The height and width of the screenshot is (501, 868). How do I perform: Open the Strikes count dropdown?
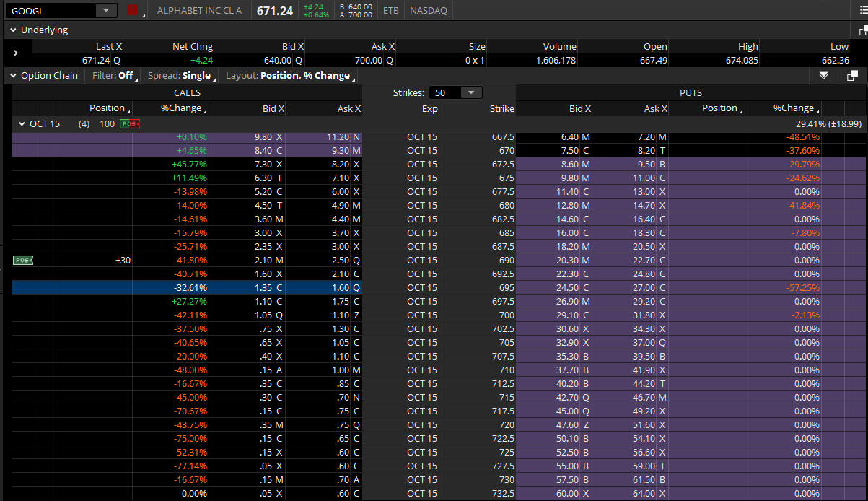pyautogui.click(x=471, y=92)
